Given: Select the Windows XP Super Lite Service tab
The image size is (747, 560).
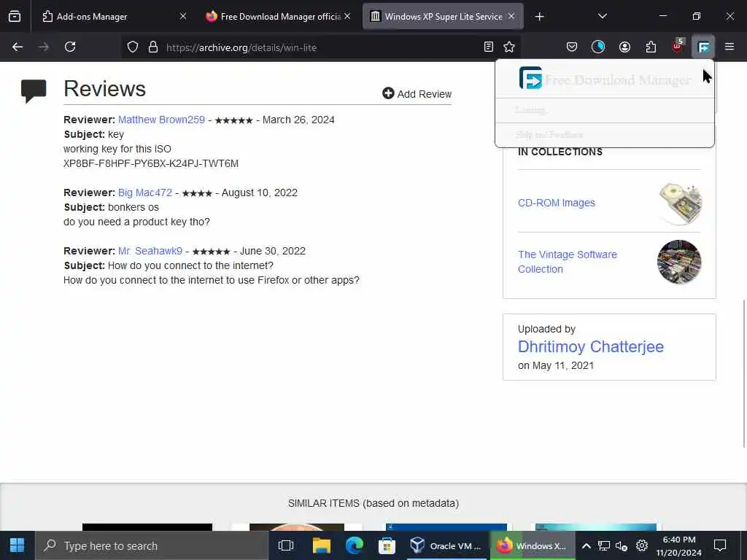Looking at the screenshot, I should [x=443, y=17].
